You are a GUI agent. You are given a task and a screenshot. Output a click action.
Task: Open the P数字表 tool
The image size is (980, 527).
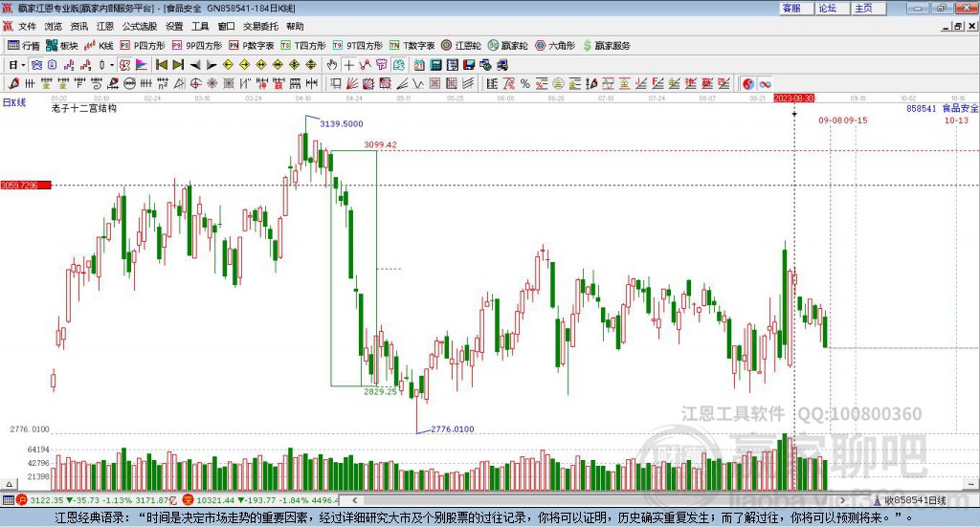pos(252,46)
